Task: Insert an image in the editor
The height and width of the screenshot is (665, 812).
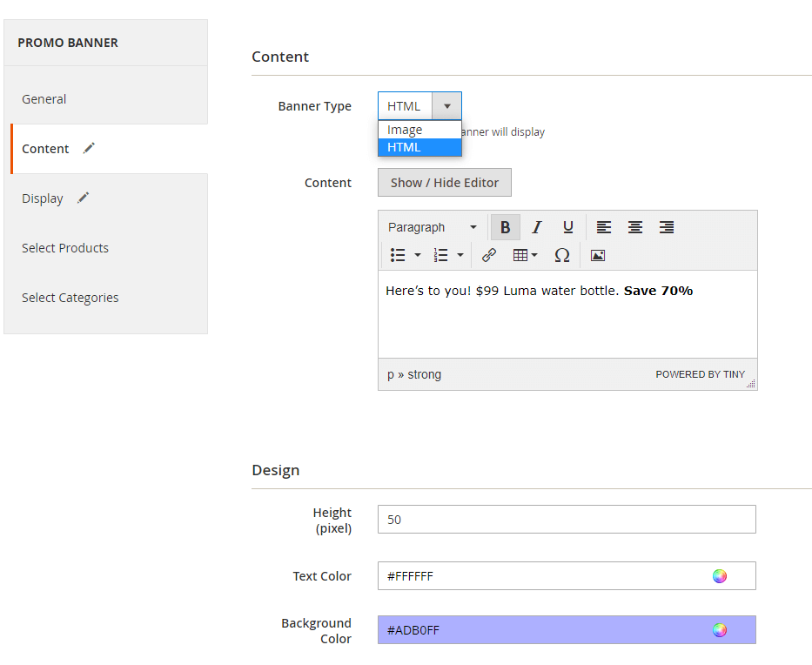Action: pyautogui.click(x=598, y=255)
